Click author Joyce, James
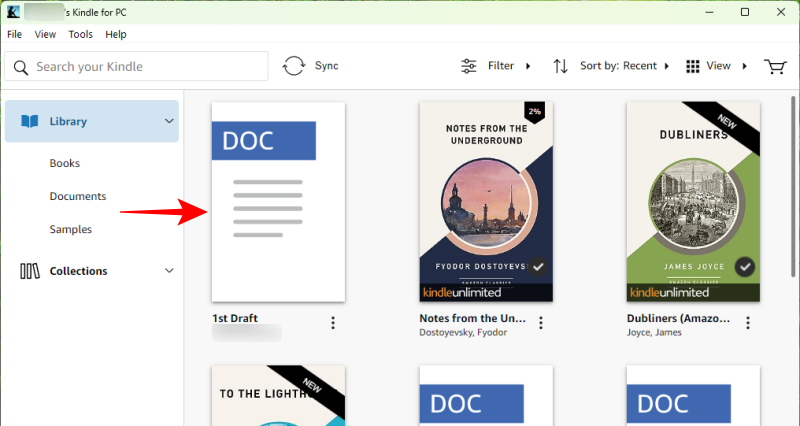Screen dimensions: 800x426 [654, 332]
